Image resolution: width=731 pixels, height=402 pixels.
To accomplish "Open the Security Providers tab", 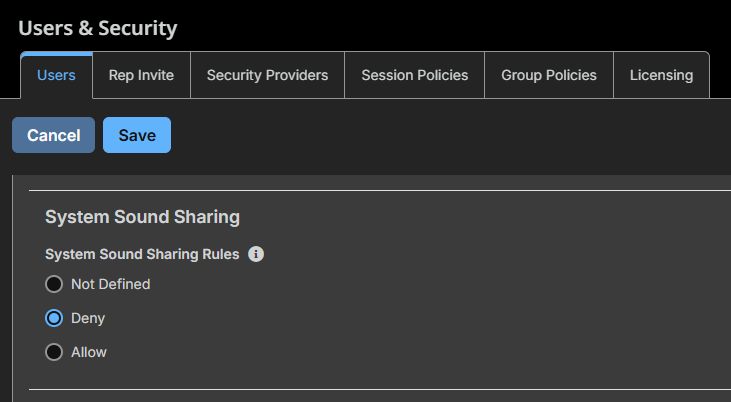I will (267, 75).
